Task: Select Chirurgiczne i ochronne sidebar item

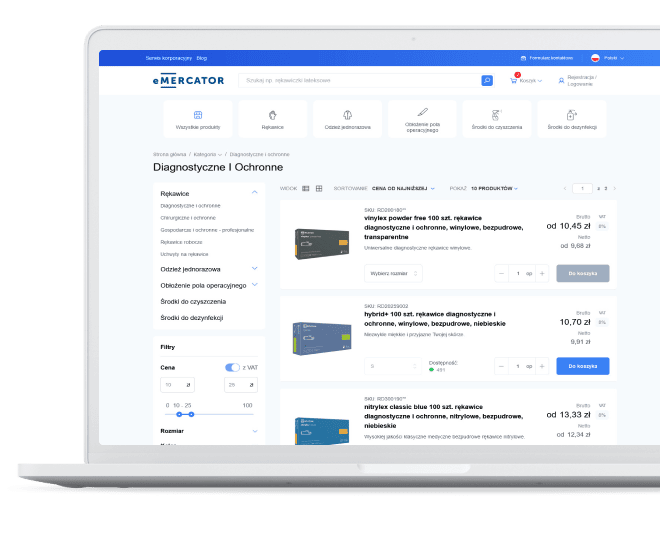Action: tap(188, 218)
